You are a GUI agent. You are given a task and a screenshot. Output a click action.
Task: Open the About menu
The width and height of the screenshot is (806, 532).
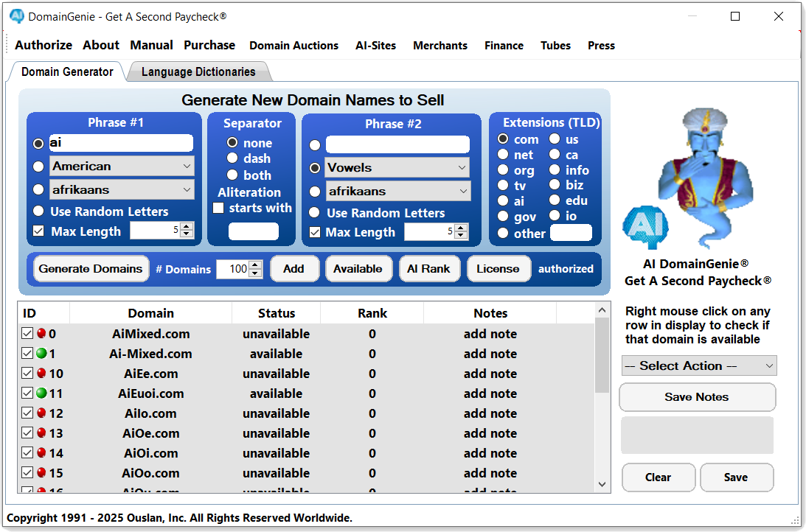(101, 45)
